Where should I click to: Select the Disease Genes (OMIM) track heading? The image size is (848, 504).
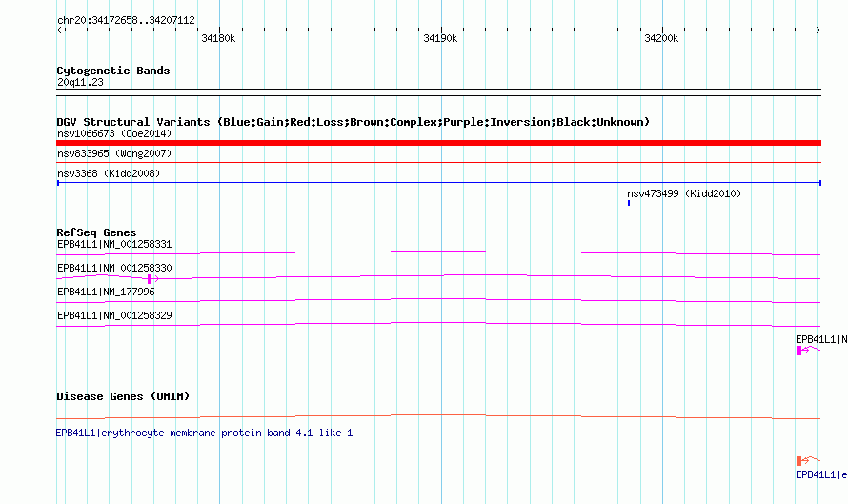tap(123, 396)
